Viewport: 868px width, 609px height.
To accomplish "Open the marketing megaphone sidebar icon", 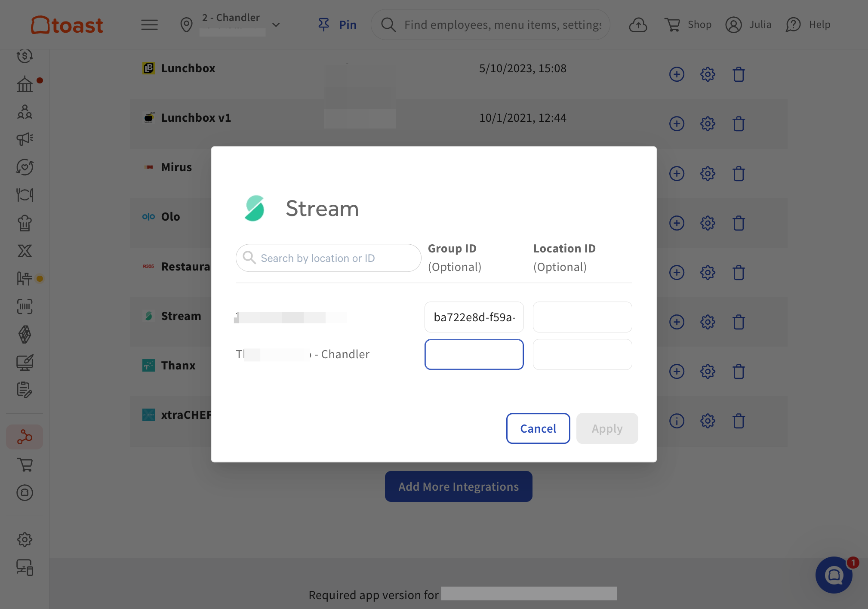I will pyautogui.click(x=25, y=139).
